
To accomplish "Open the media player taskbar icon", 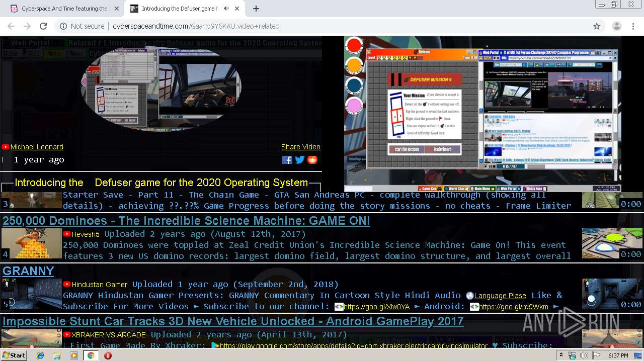I will pos(74,355).
